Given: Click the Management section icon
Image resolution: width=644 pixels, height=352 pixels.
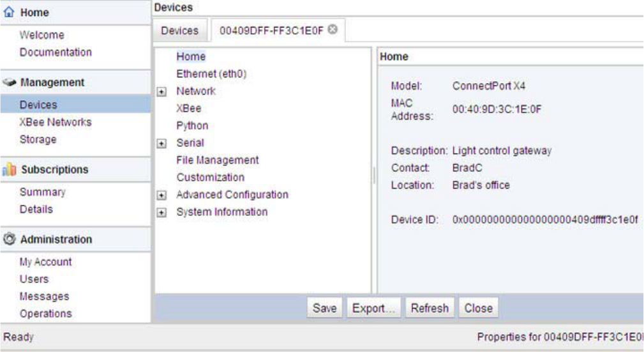Looking at the screenshot, I should [x=10, y=82].
